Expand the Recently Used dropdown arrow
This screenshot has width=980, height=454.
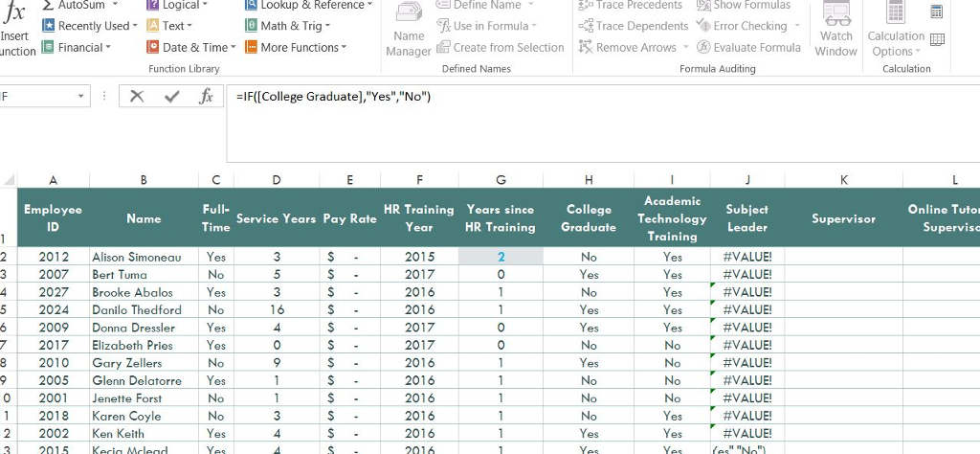135,26
